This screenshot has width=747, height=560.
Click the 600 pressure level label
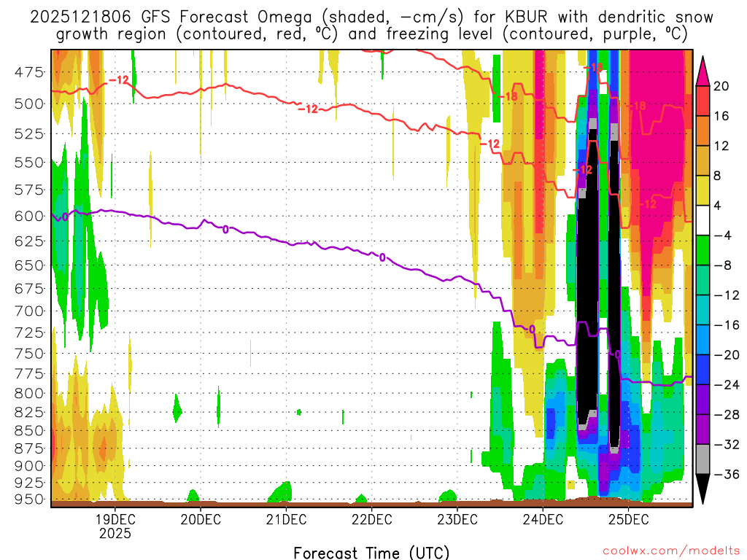point(28,216)
